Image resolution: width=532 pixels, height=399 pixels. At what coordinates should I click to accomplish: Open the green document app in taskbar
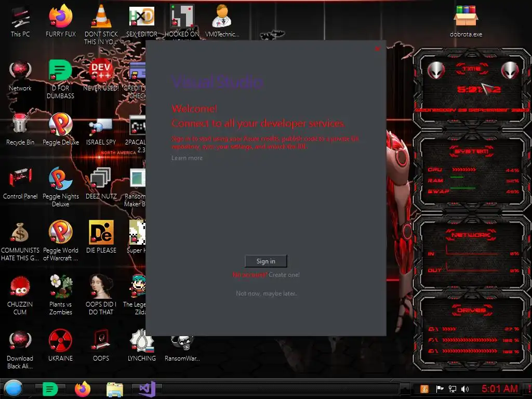[50, 389]
